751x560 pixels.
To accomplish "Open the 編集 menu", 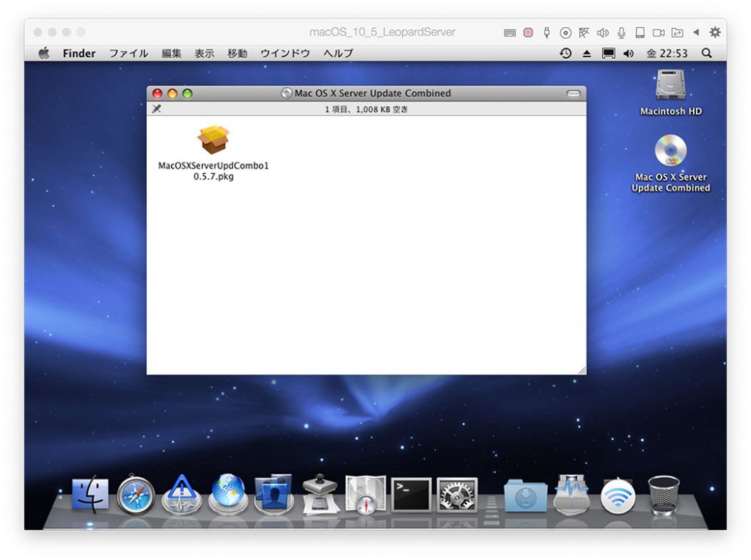I will click(x=172, y=53).
